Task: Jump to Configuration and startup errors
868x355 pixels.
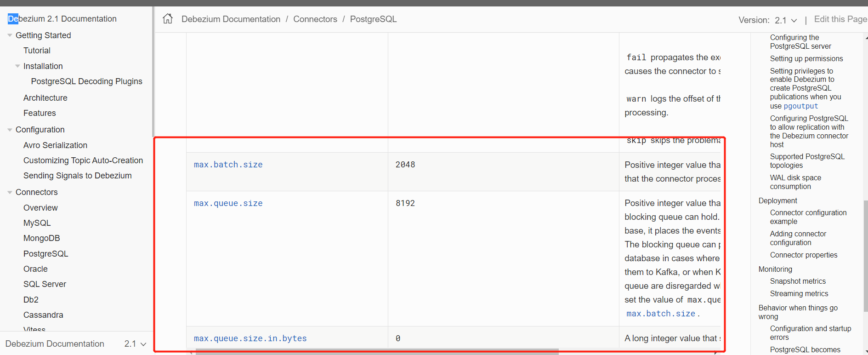Action: coord(811,333)
